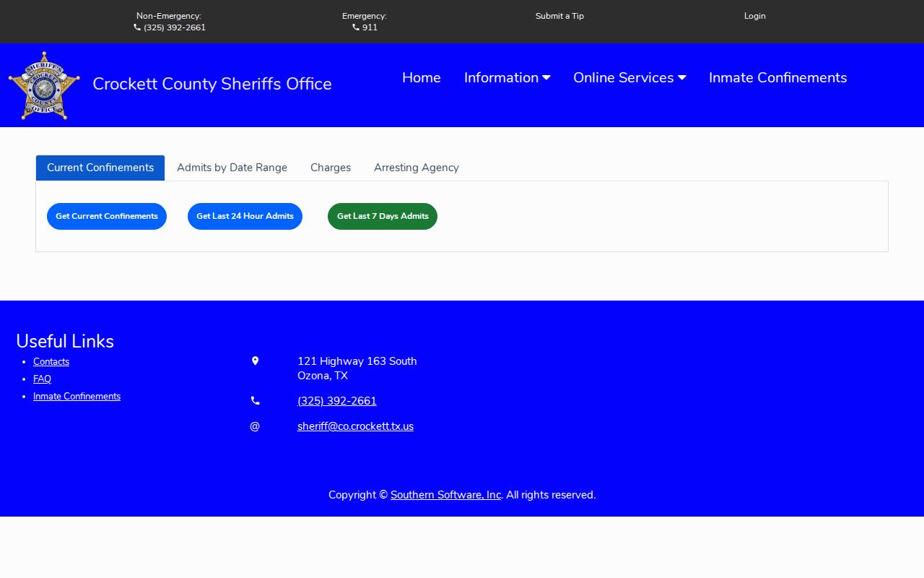Click the "Ozona, TX" address line
Viewport: 924px width, 578px height.
coord(323,376)
